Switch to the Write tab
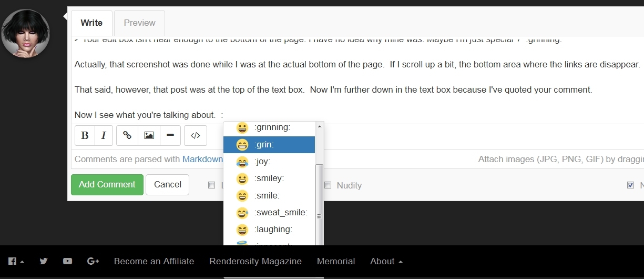644x279 pixels. 91,23
